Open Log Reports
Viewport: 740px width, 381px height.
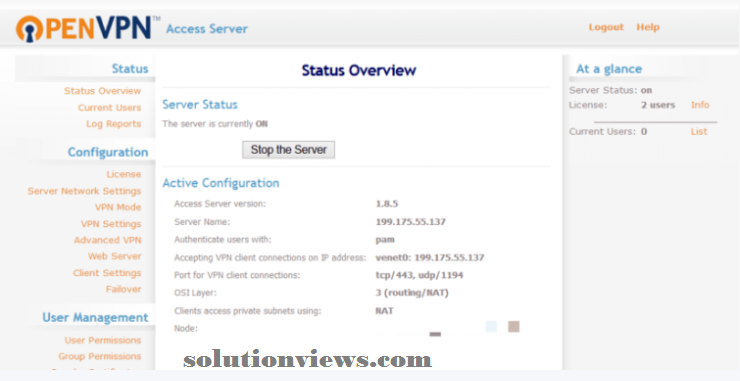tap(113, 124)
